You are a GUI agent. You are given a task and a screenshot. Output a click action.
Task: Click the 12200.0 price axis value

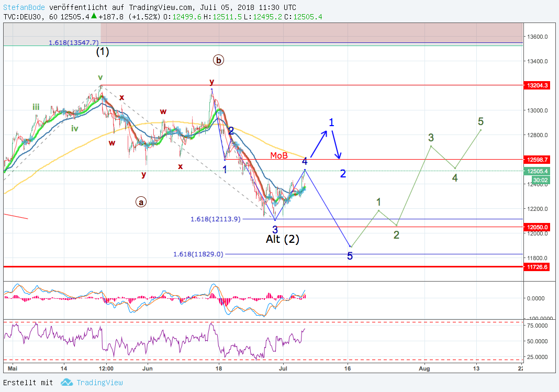(538, 209)
